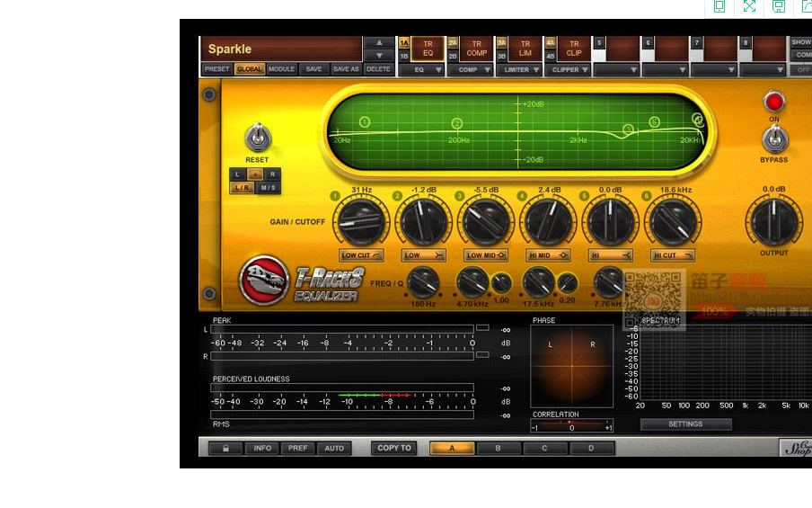Click COPY TO button
This screenshot has height=508, width=812.
(393, 448)
